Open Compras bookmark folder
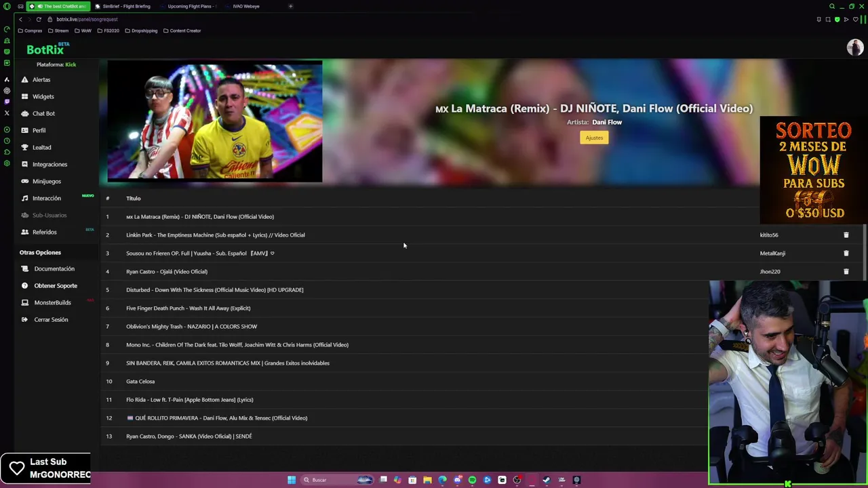Screen dimensions: 868x488 point(30,30)
